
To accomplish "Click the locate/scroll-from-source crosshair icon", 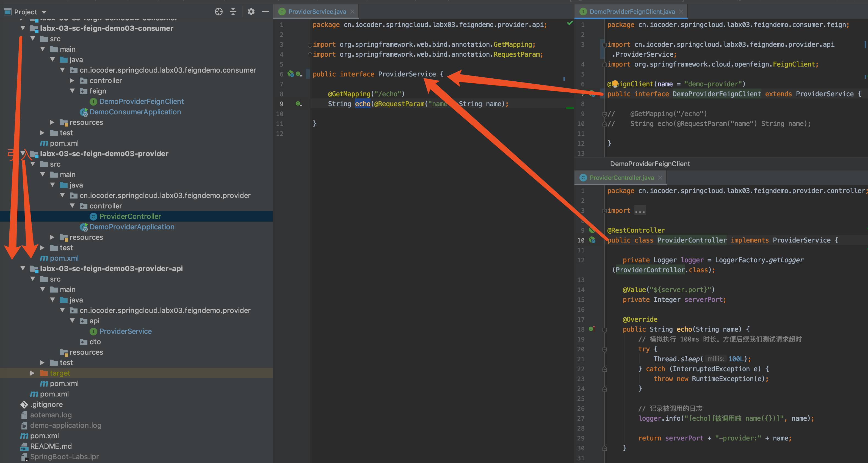I will pos(219,12).
